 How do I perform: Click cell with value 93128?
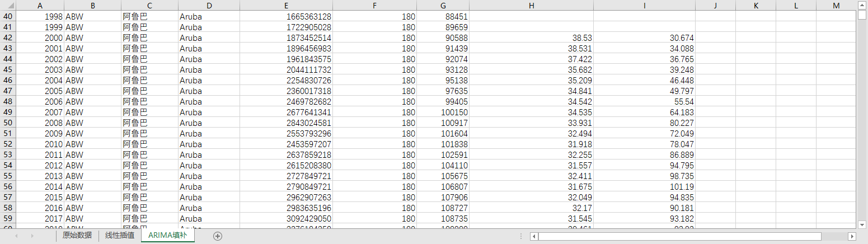pos(443,69)
